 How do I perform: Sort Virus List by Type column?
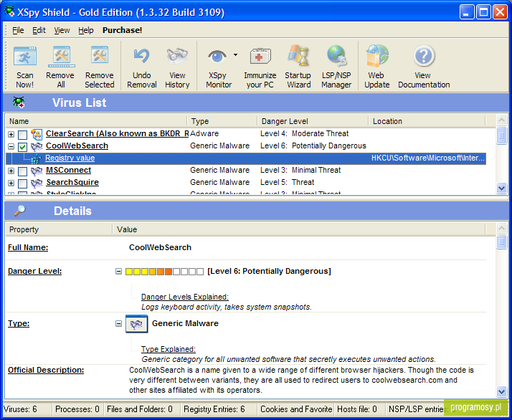(x=222, y=121)
